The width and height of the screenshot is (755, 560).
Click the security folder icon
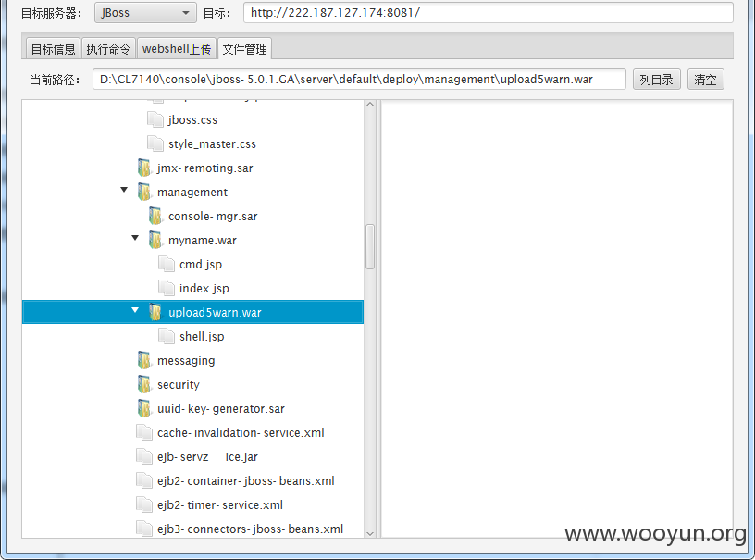[x=144, y=384]
